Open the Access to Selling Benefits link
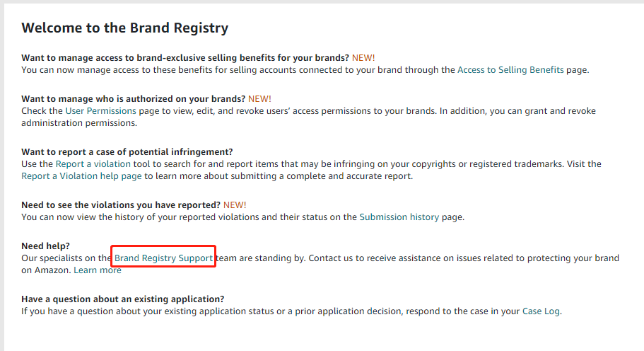Image resolution: width=644 pixels, height=351 pixels. pyautogui.click(x=510, y=70)
